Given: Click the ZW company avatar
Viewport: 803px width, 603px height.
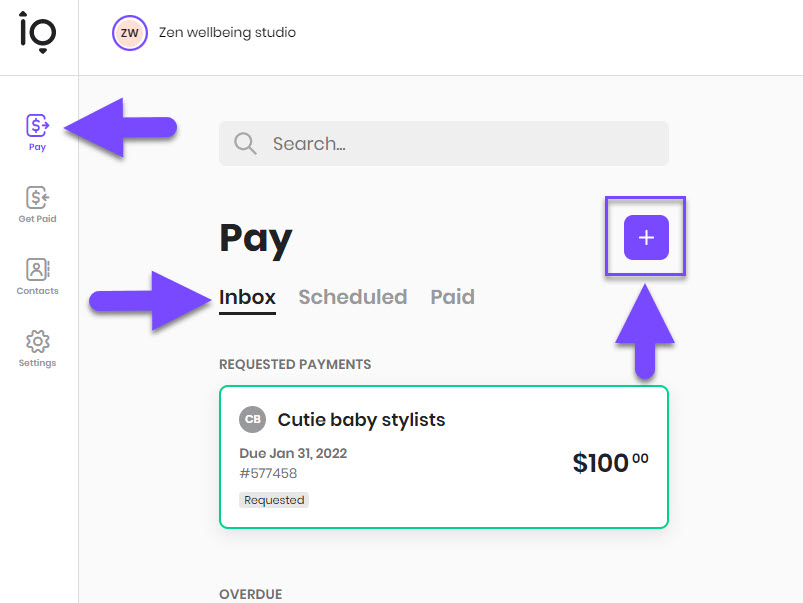Looking at the screenshot, I should 129,33.
